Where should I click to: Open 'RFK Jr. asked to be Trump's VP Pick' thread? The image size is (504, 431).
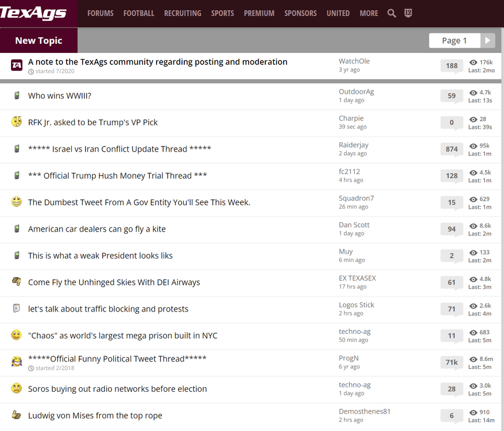[x=93, y=122]
